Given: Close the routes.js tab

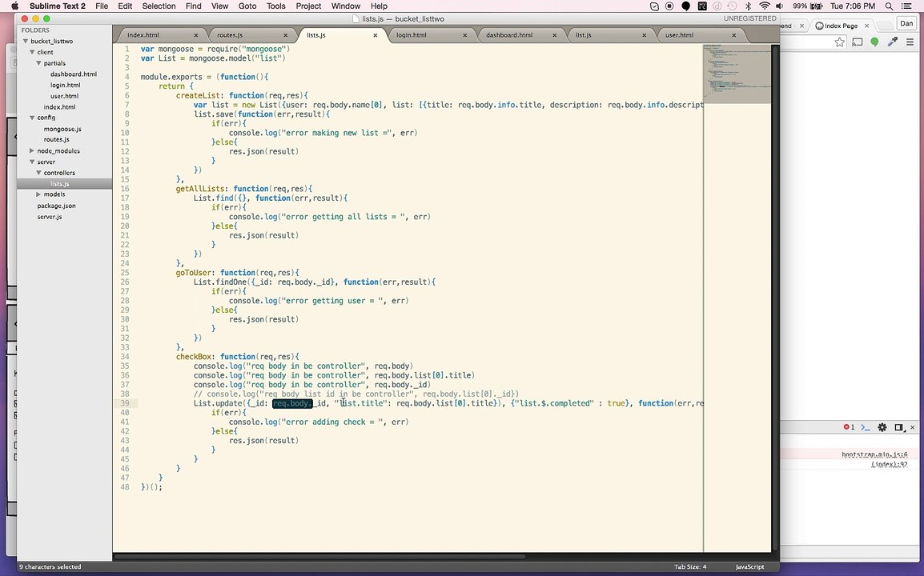Looking at the screenshot, I should pos(285,35).
